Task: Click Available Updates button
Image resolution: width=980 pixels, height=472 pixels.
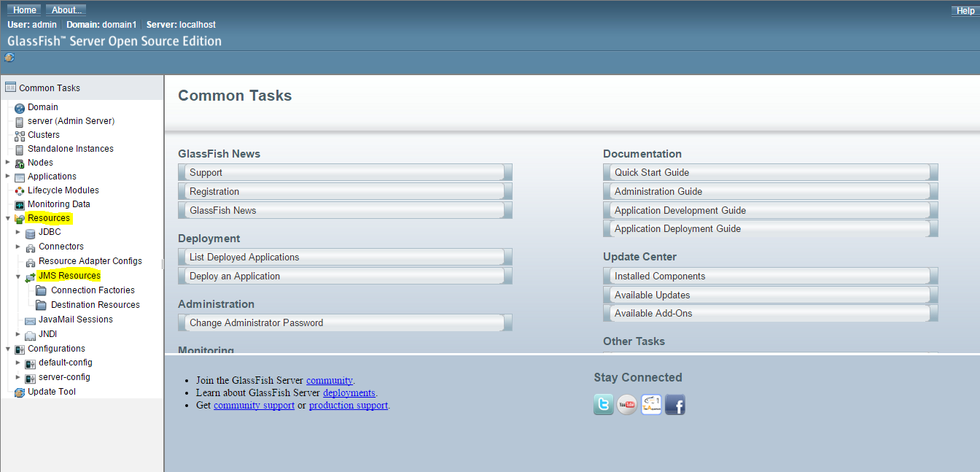Action: 771,295
